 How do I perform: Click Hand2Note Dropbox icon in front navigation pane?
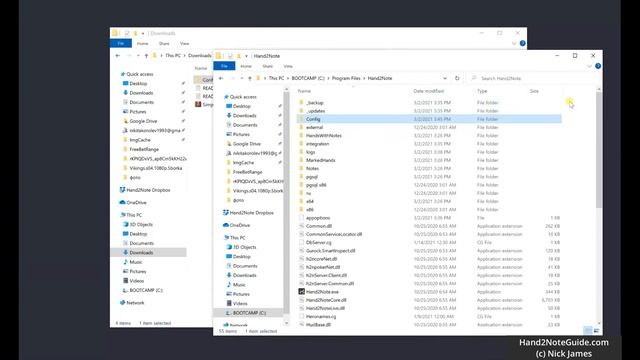226,213
